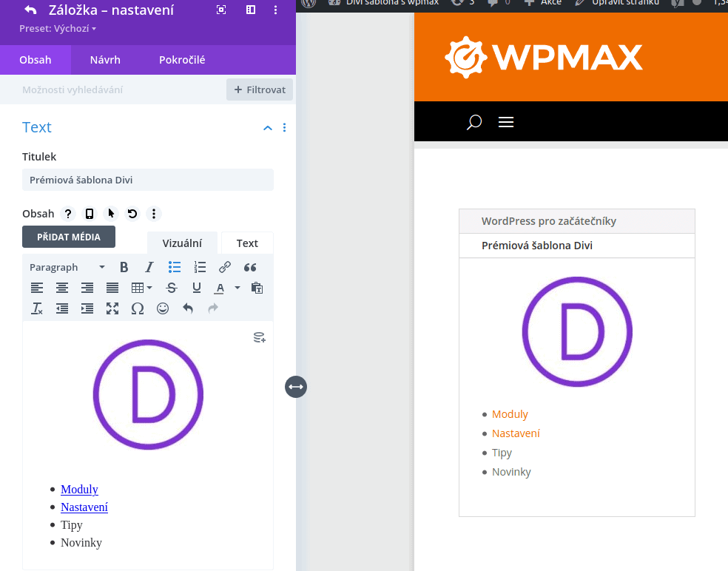Apply blockquote formatting
Screen dimensions: 728x571
tap(250, 268)
